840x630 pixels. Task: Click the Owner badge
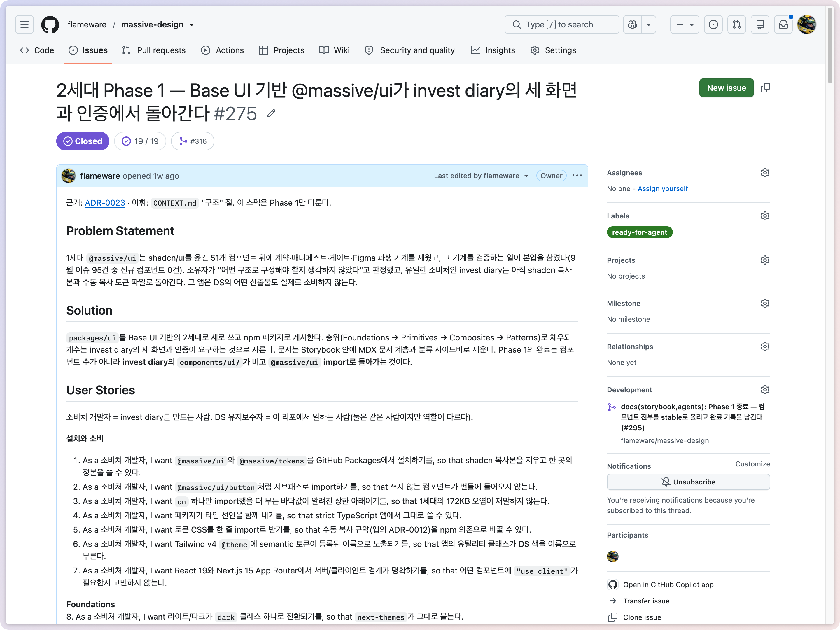551,176
